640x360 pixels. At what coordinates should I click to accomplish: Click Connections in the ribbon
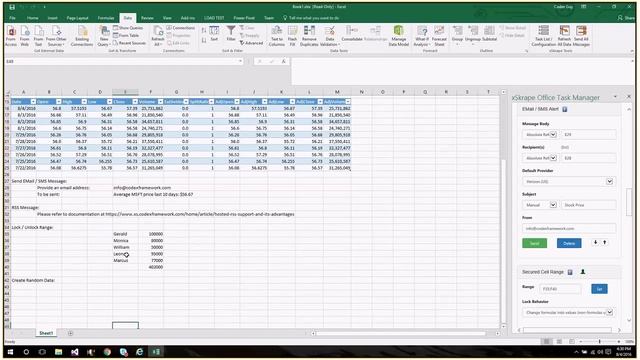point(181,28)
